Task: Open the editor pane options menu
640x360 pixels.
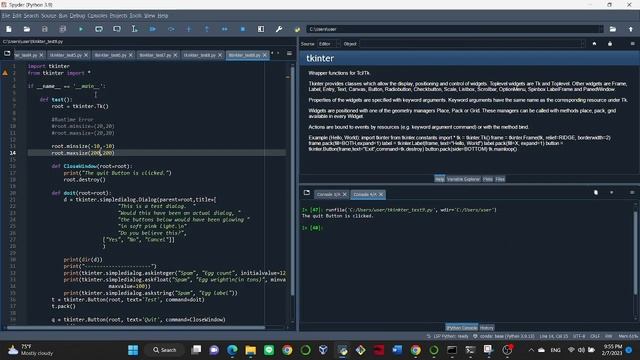Action: point(289,53)
